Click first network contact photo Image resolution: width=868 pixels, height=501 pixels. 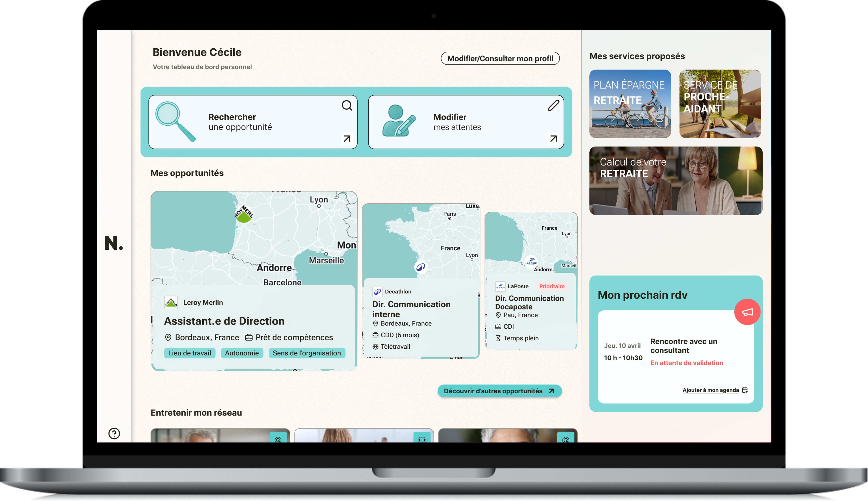220,436
